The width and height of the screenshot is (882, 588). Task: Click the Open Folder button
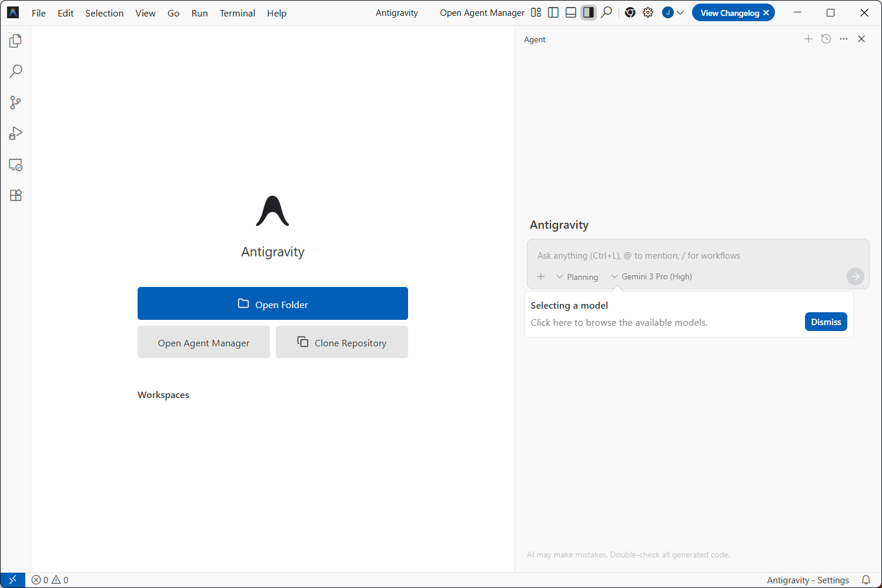273,303
